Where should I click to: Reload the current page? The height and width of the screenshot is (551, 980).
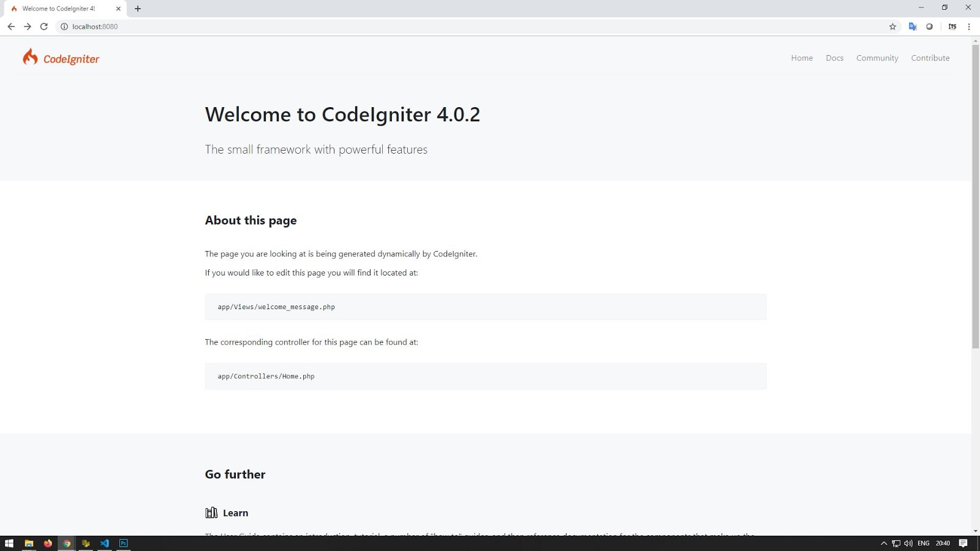point(43,26)
